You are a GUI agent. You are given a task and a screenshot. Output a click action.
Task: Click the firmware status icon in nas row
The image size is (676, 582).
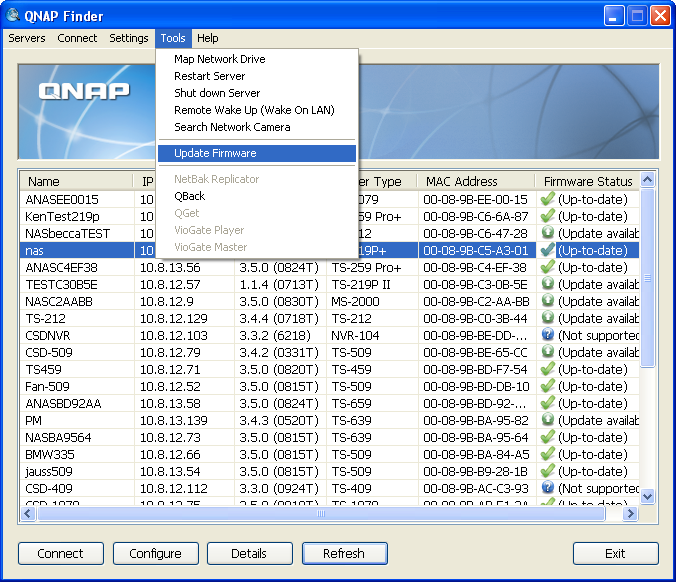tap(547, 250)
